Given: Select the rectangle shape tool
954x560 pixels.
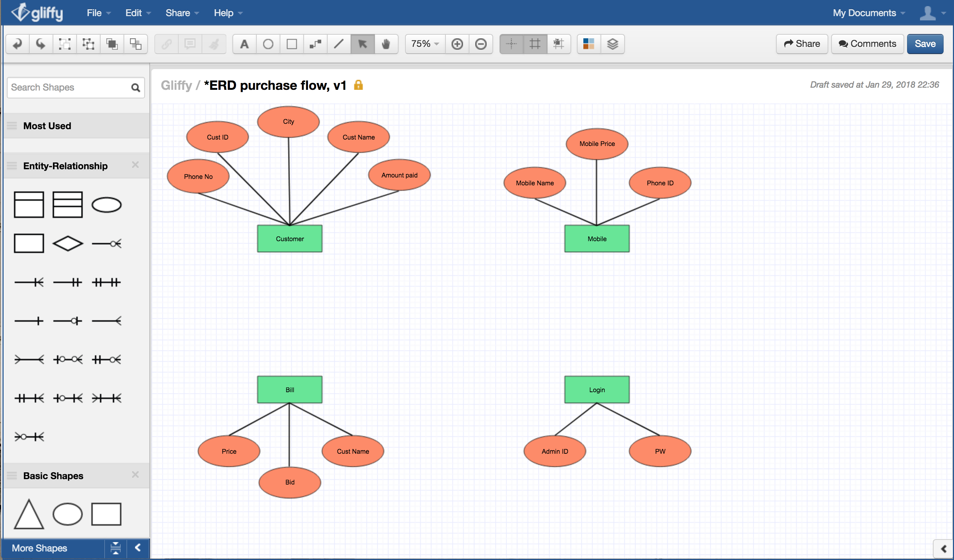Looking at the screenshot, I should pyautogui.click(x=292, y=43).
